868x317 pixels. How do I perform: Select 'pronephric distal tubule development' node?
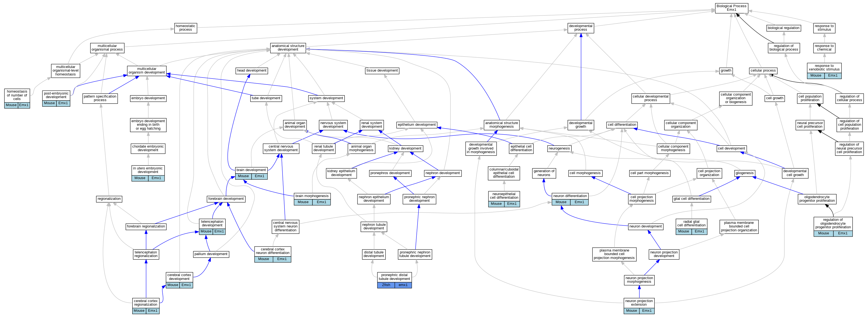point(394,280)
